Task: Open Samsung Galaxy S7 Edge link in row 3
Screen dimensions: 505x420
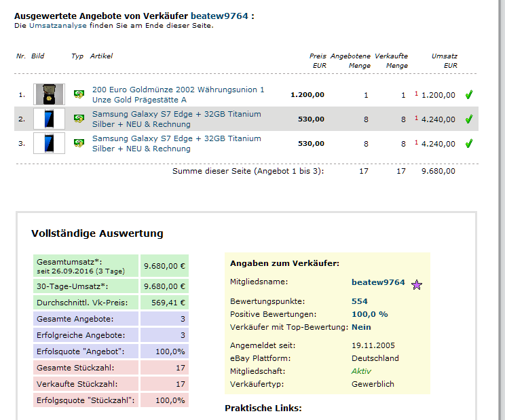Action: point(176,144)
